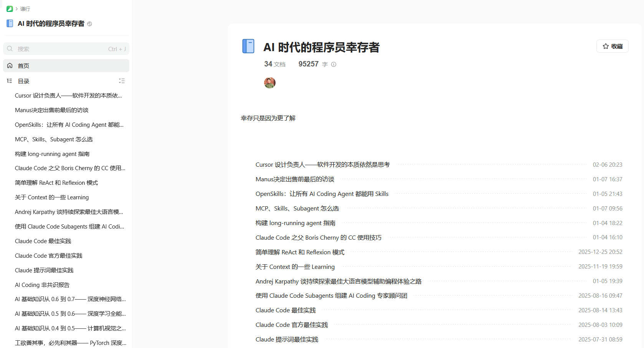
Task: Open main list link 简单理解 ReAct 和 Reflexion 模式
Action: (300, 252)
